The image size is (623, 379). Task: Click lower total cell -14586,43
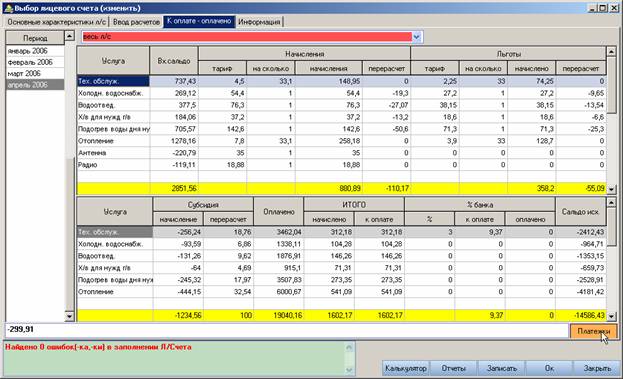click(580, 315)
